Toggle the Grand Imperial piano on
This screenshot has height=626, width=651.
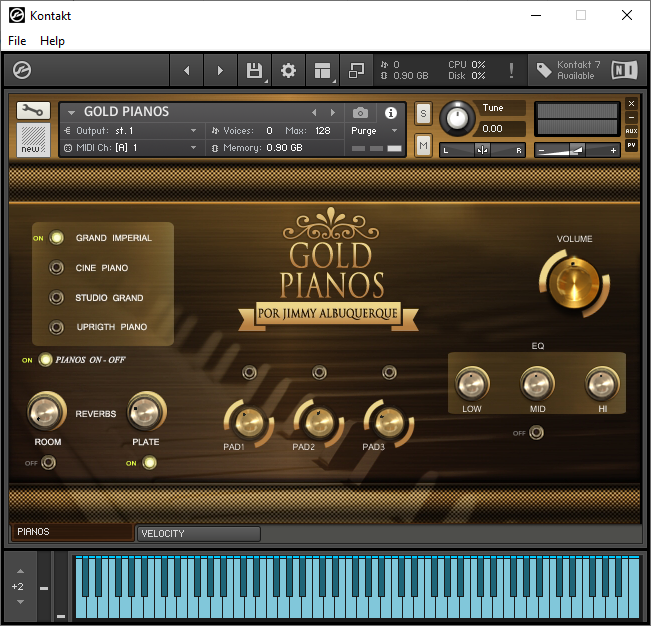[56, 238]
